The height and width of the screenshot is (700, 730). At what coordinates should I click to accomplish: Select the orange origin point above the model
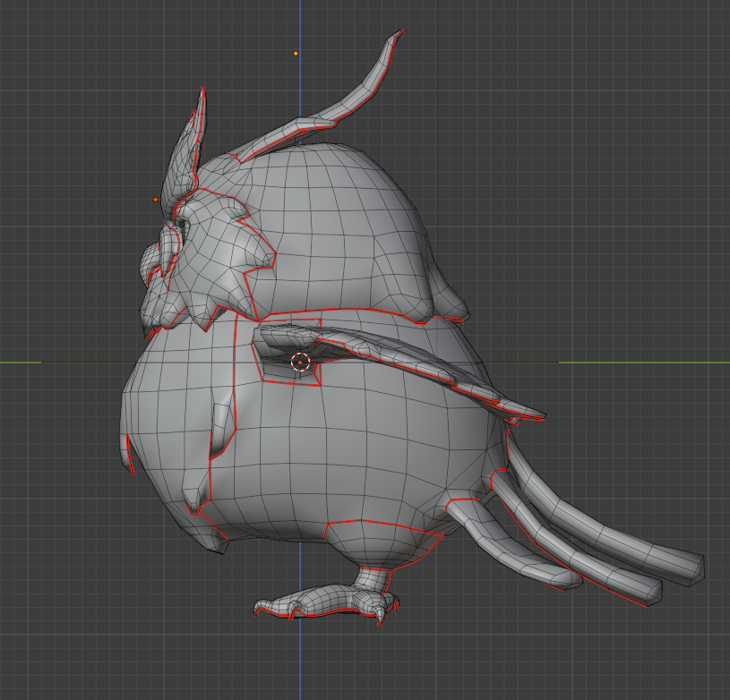[296, 54]
